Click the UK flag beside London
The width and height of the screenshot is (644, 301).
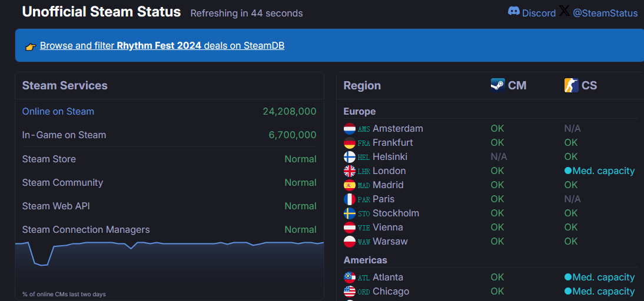click(350, 171)
